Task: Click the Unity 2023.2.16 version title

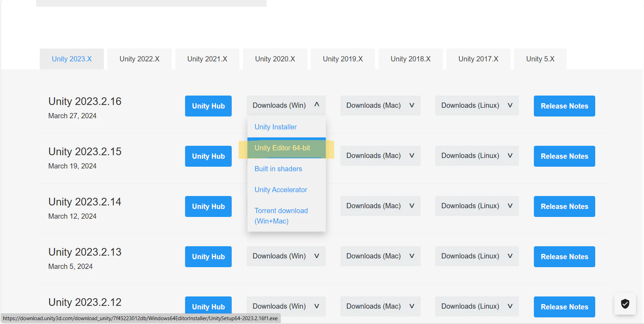Action: click(x=85, y=101)
